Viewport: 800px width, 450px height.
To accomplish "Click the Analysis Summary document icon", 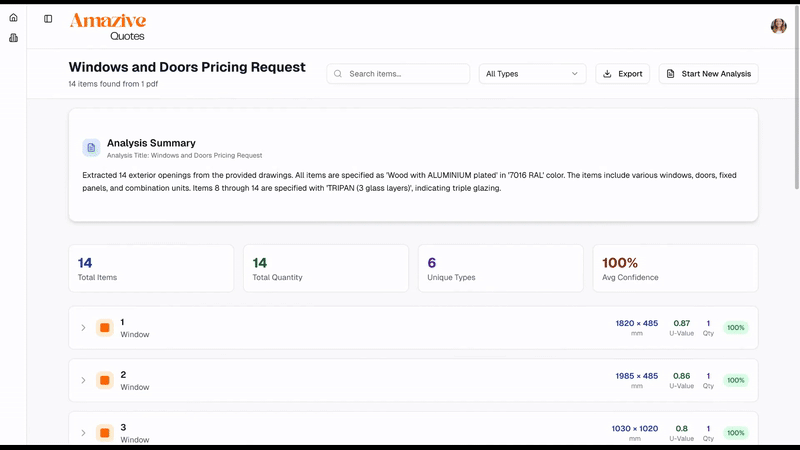I will (x=91, y=147).
